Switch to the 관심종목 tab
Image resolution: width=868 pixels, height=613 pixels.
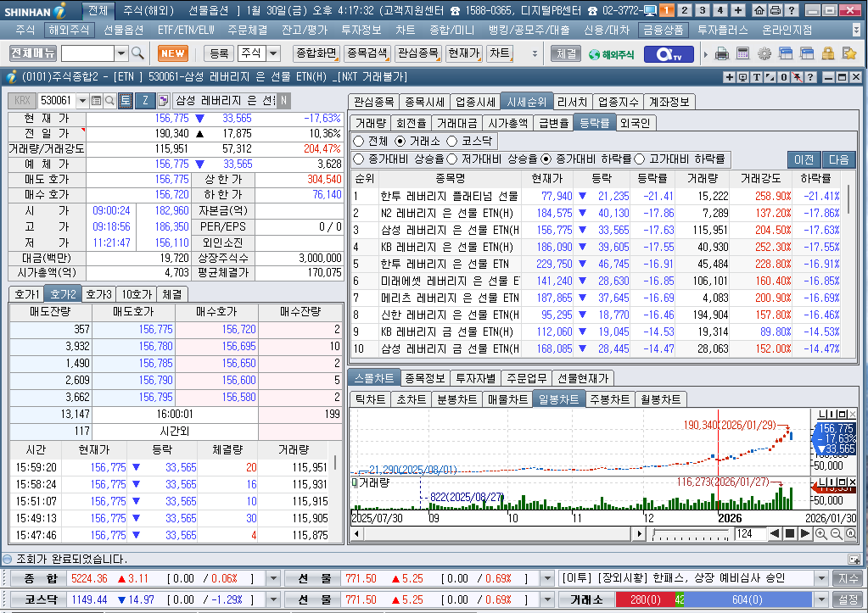pos(373,102)
